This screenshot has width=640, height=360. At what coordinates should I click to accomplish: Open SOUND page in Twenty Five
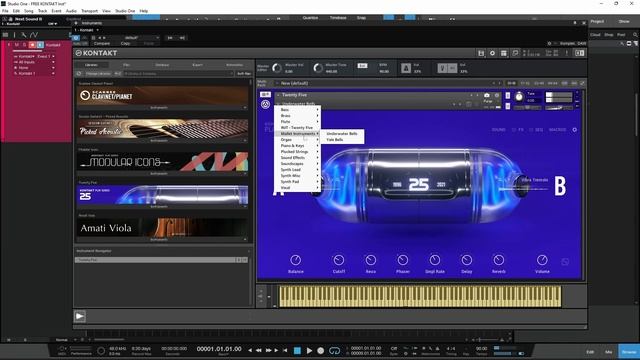[x=498, y=130]
